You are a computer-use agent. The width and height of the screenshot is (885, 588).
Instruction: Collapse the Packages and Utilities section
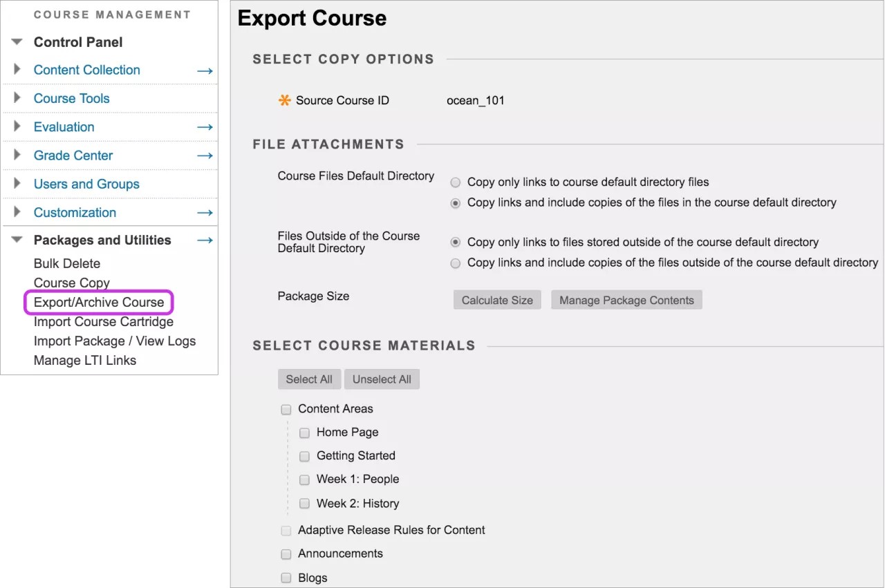16,240
